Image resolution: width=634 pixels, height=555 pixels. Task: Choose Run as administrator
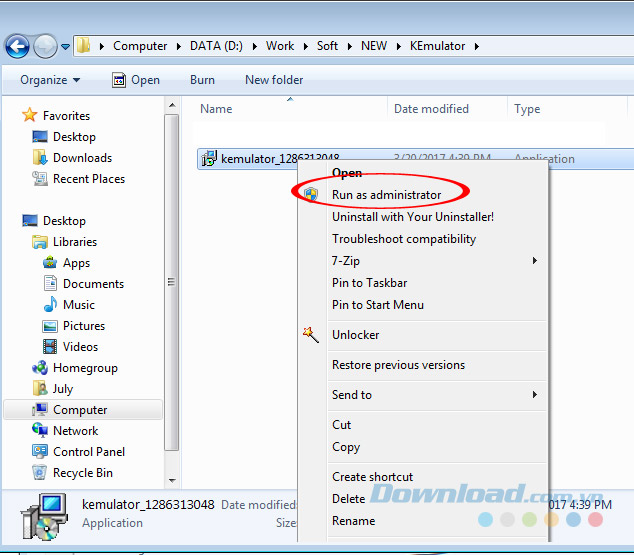(387, 195)
